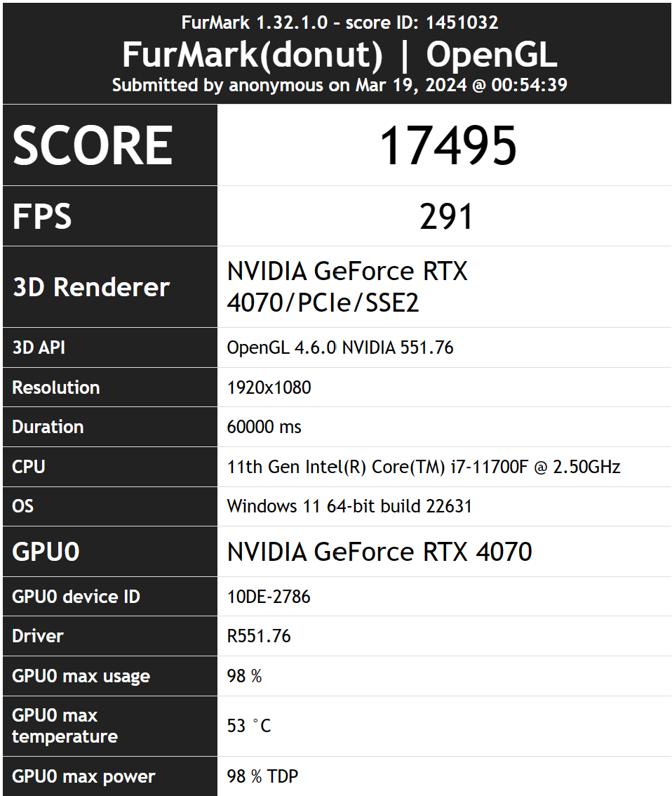
Task: Click the FPS label
Action: (x=42, y=216)
